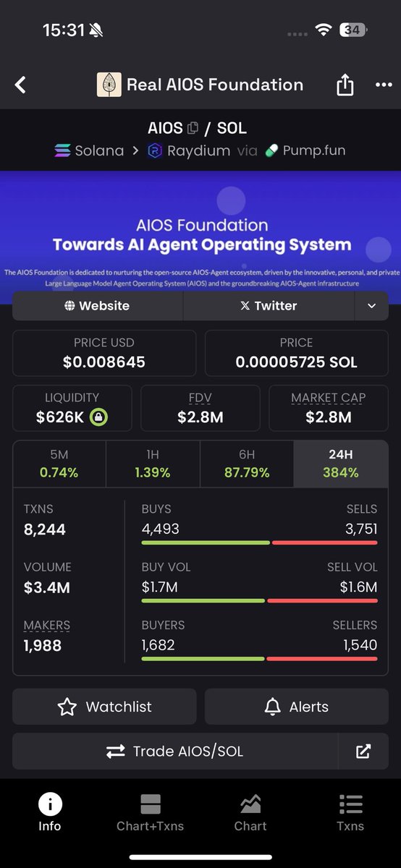Expand the links dropdown chevron next to Twitter
Image resolution: width=401 pixels, height=868 pixels.
(371, 306)
